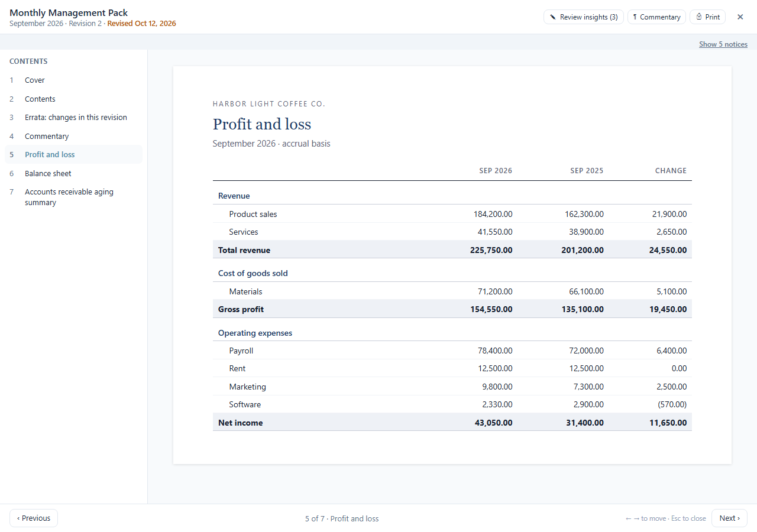Open page 2 Contents in sidebar list
Image resolution: width=757 pixels, height=532 pixels.
tap(73, 99)
